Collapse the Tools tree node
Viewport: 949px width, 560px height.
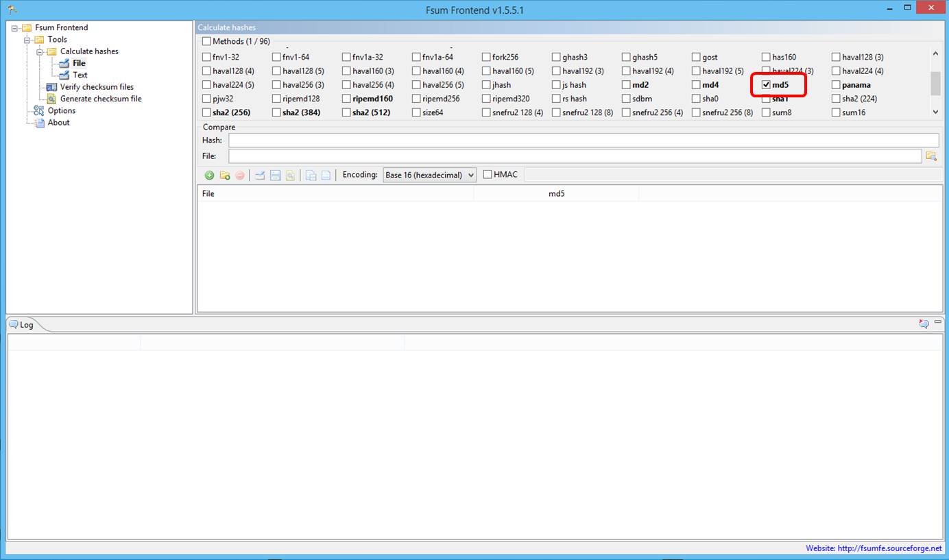(x=28, y=40)
